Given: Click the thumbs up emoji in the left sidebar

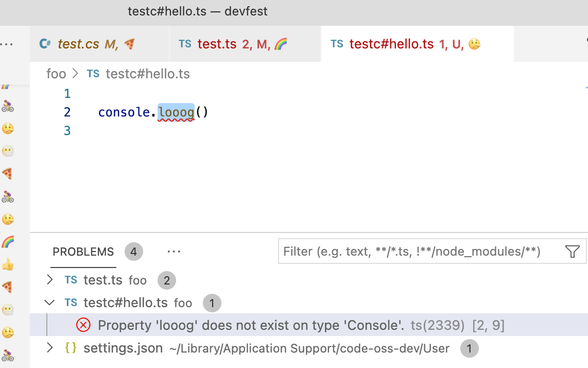Looking at the screenshot, I should tap(8, 265).
